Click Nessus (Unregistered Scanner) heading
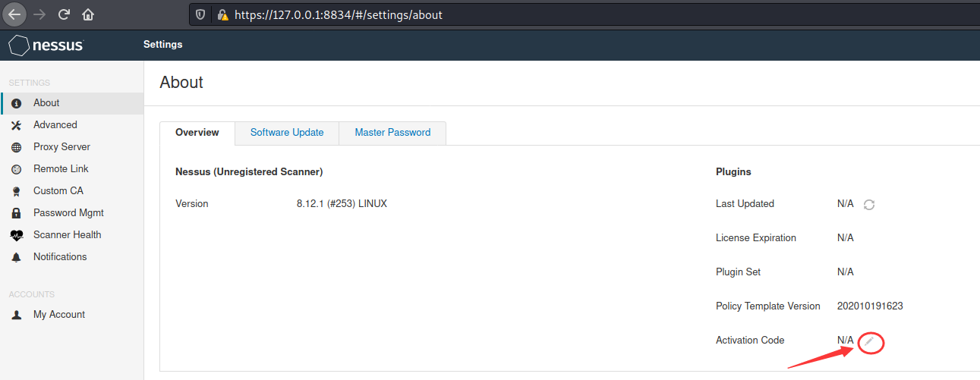 (249, 172)
